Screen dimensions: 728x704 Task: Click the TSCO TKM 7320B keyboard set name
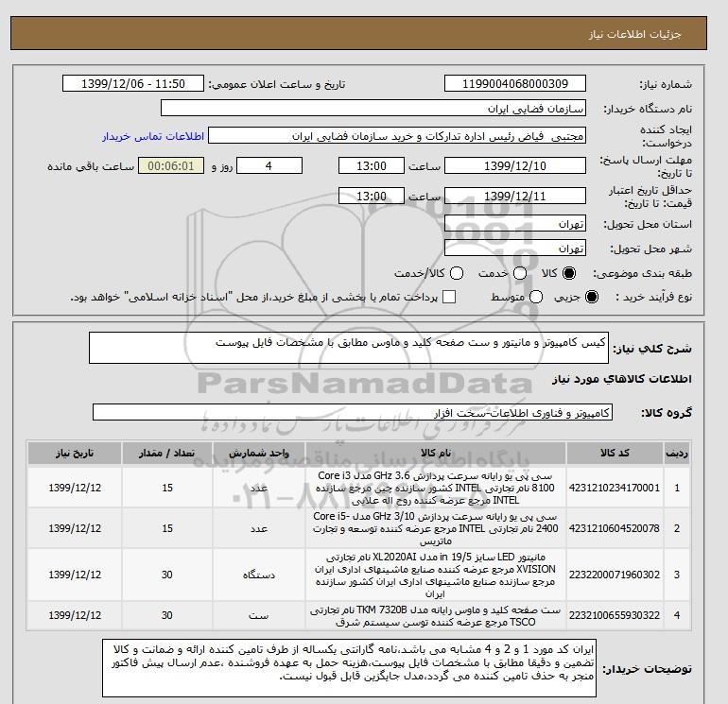click(436, 616)
